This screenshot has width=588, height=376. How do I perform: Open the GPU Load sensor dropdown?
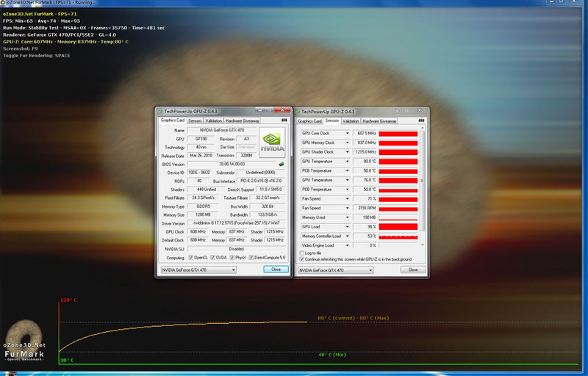pos(347,227)
